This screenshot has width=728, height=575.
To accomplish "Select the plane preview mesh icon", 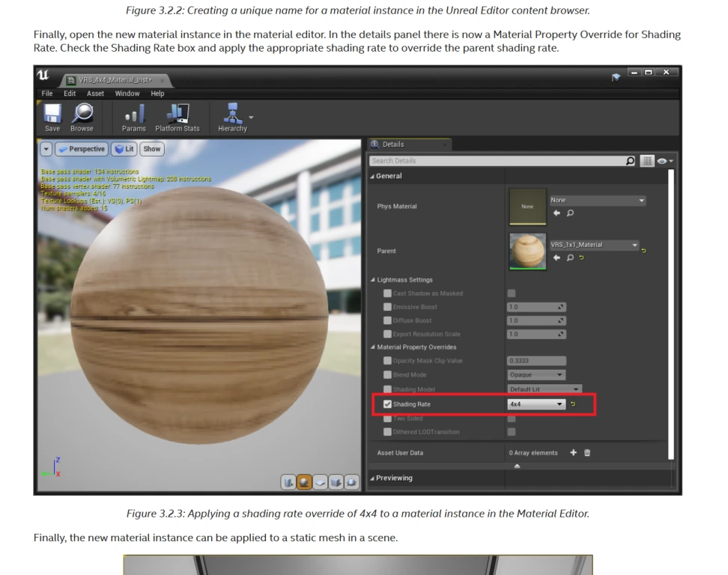I will [x=321, y=482].
